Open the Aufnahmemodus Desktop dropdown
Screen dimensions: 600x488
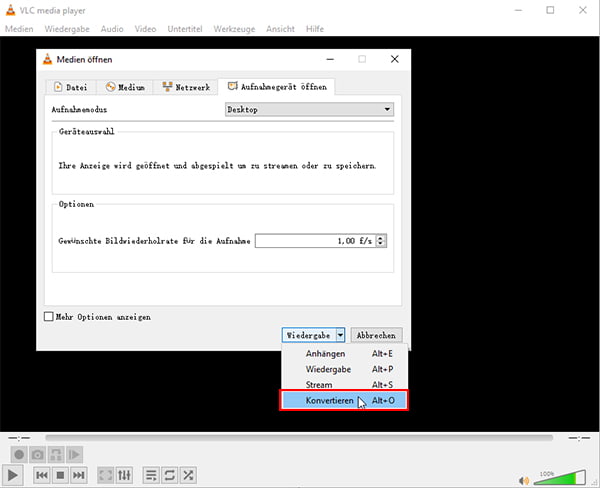coord(309,109)
